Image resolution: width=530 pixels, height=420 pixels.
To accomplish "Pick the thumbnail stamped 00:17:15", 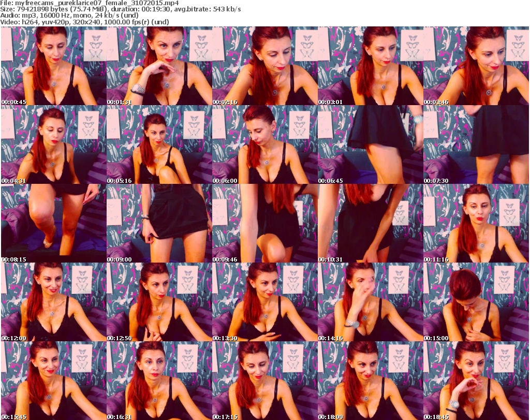I will [264, 381].
